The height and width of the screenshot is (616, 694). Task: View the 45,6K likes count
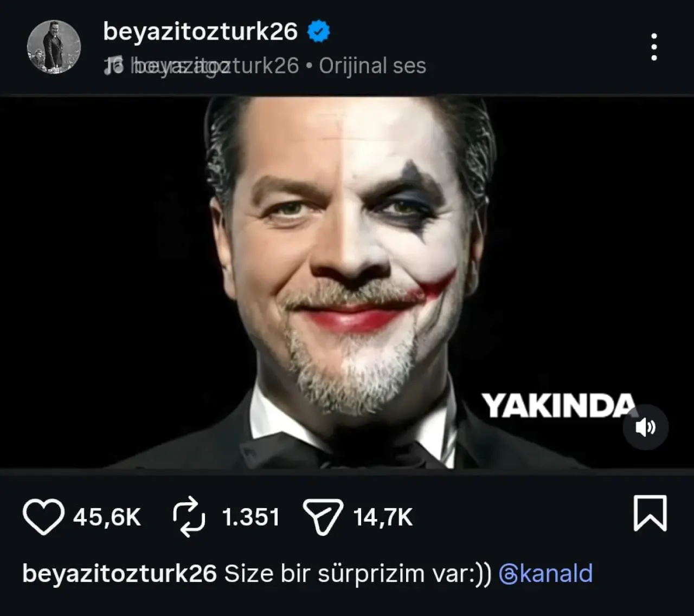pos(107,517)
